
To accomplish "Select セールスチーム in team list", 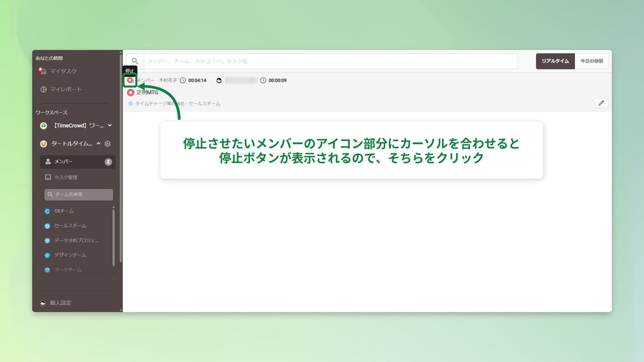I will tap(70, 226).
